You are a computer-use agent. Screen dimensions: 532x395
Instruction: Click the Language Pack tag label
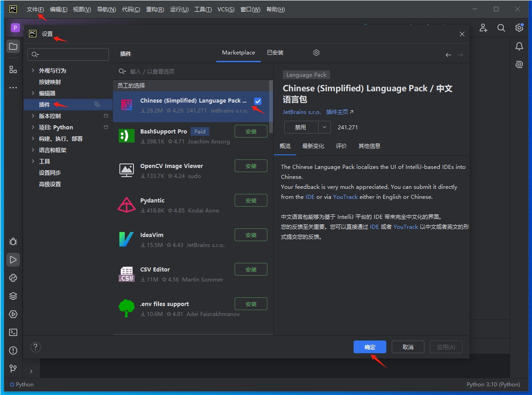click(x=306, y=74)
